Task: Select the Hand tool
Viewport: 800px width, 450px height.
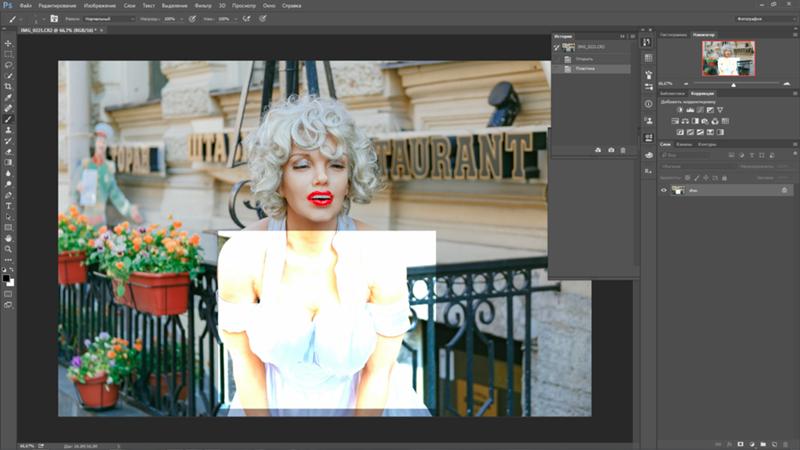Action: 9,238
